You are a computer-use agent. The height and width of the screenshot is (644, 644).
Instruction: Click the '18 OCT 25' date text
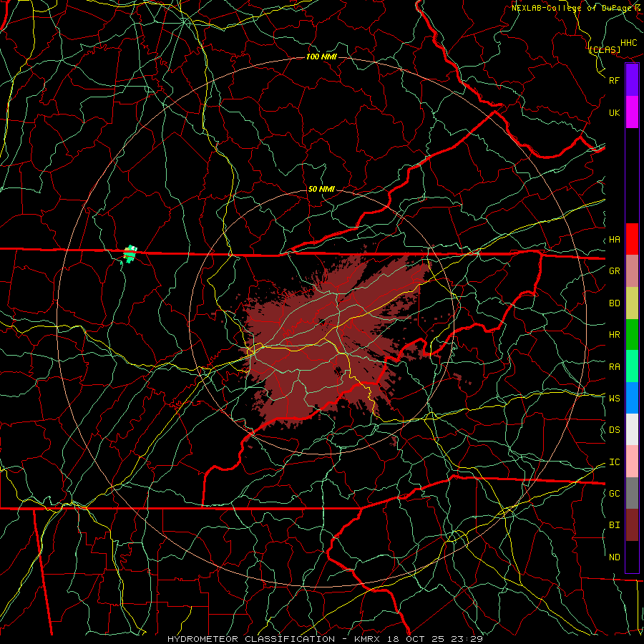417,639
